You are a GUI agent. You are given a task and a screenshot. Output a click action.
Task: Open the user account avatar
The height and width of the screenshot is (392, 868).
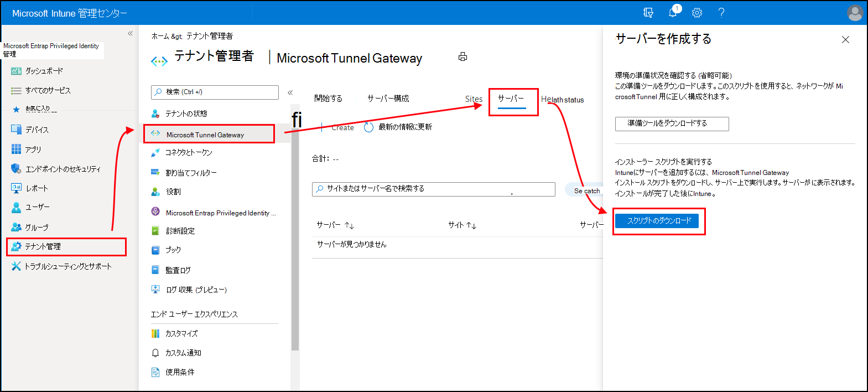855,13
